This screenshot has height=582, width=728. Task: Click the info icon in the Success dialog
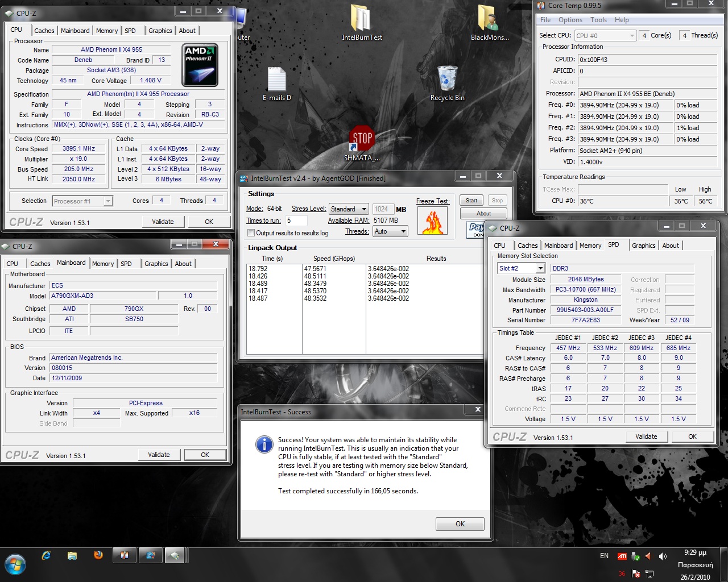(x=264, y=444)
